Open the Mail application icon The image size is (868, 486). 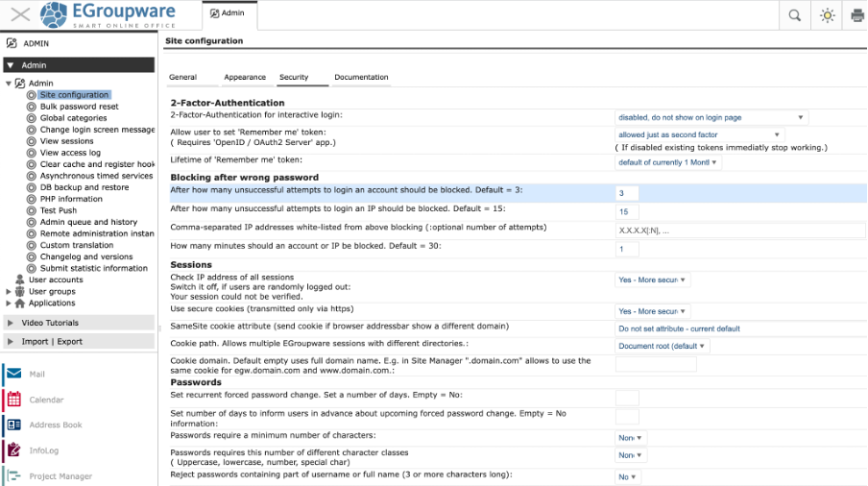13,374
